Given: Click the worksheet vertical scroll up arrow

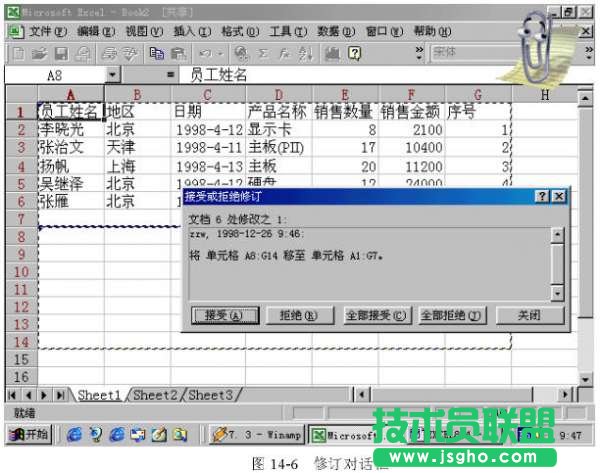Looking at the screenshot, I should [x=585, y=98].
